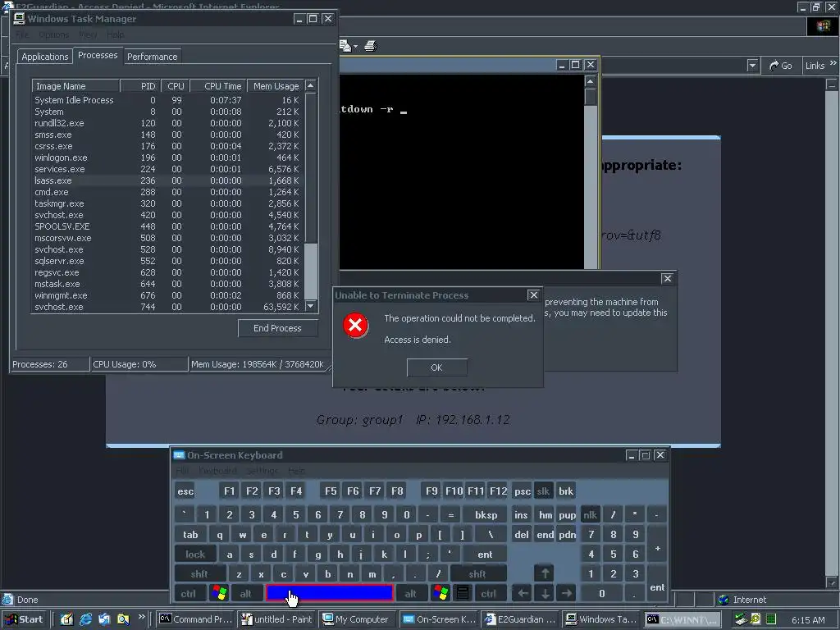Toggle the right shft key on keyboard
Screen dimensions: 840x630
point(477,573)
